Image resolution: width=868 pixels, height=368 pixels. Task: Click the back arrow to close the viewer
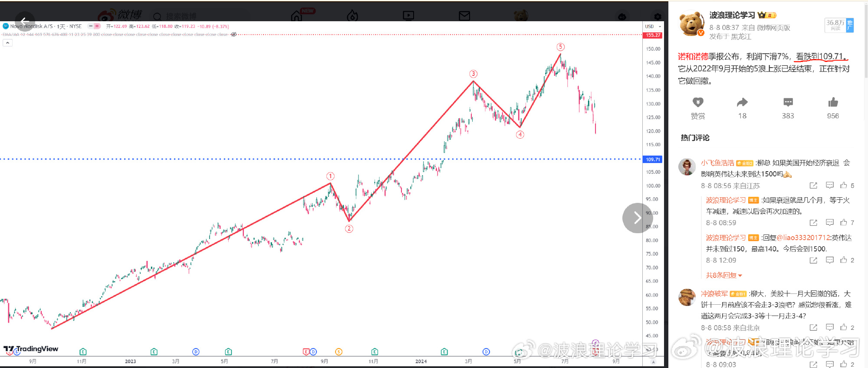coord(25,21)
